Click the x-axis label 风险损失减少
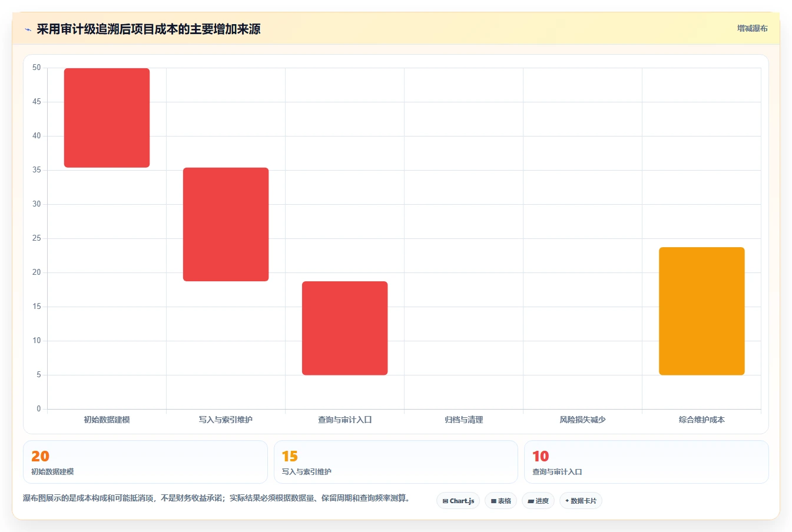The image size is (792, 532). (x=582, y=420)
